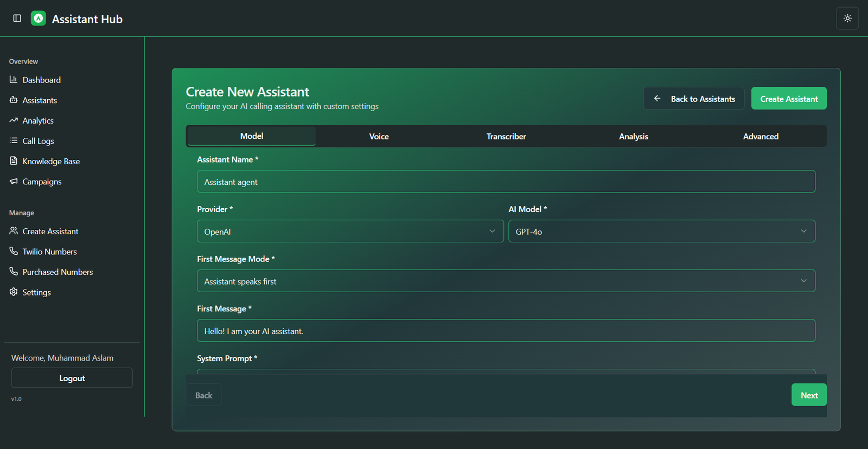The image size is (868, 449).
Task: Open the Assistants robot icon
Action: click(14, 100)
